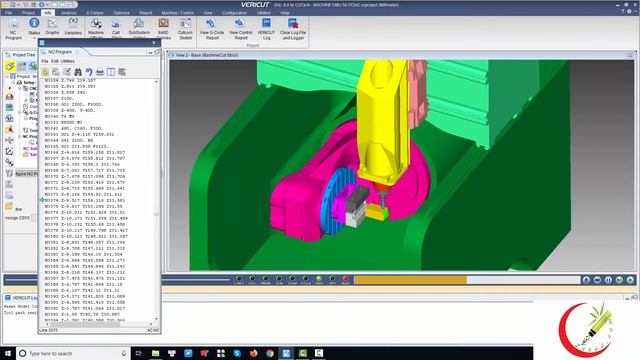Open the Graphs tool
Image resolution: width=640 pixels, height=360 pixels.
(52, 27)
